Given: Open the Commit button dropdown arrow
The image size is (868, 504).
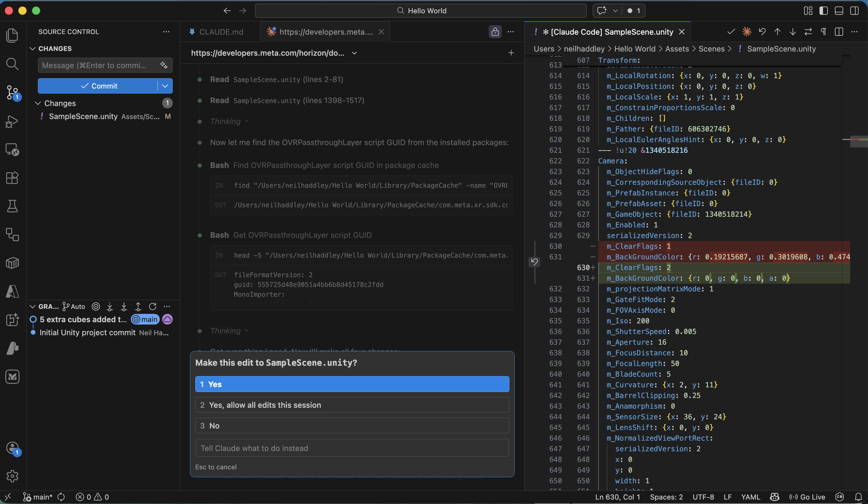Looking at the screenshot, I should click(x=165, y=86).
